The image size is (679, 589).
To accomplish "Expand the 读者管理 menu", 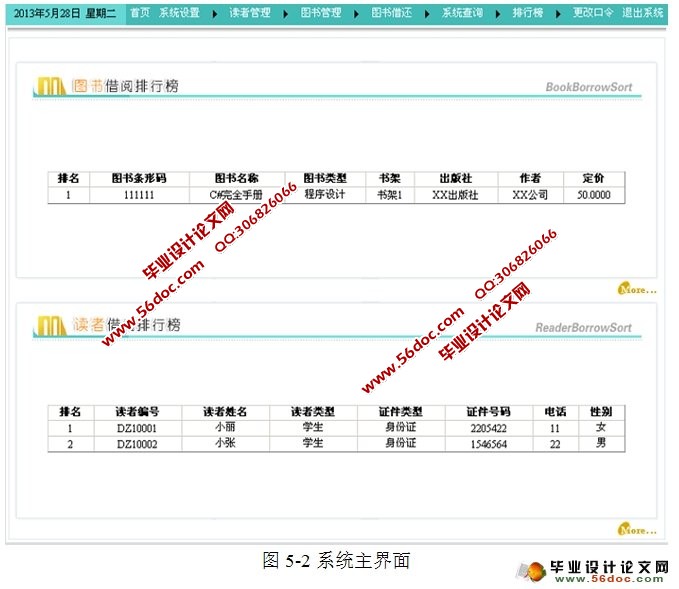I will point(249,14).
